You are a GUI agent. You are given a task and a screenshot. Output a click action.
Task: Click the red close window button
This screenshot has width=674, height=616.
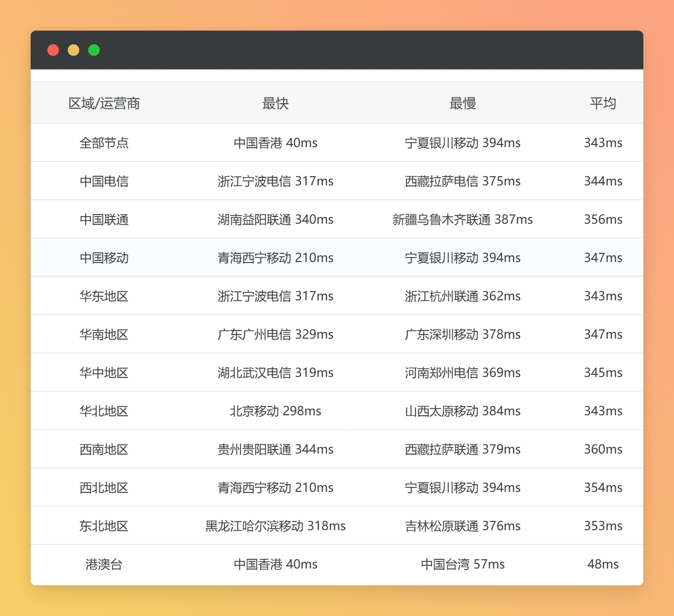[53, 50]
